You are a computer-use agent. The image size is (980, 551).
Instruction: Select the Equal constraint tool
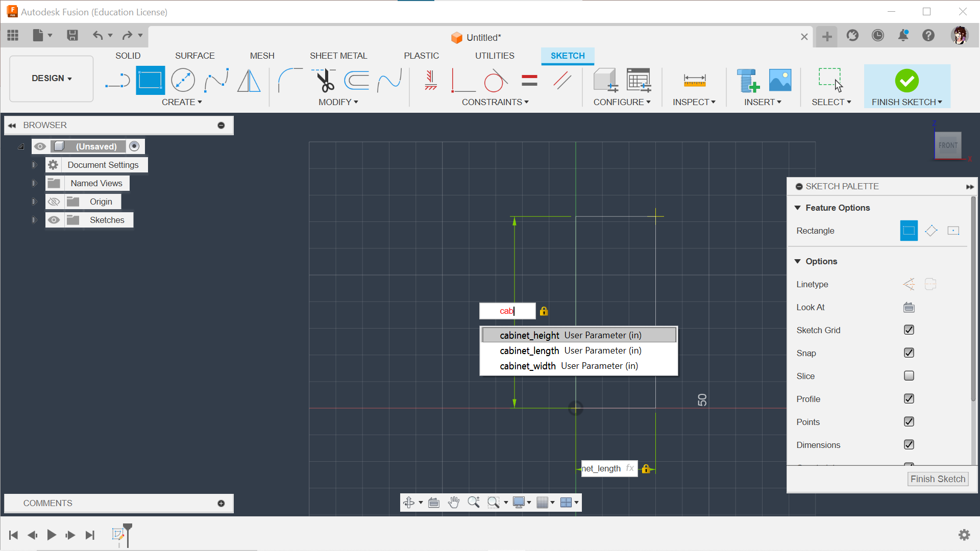click(530, 80)
